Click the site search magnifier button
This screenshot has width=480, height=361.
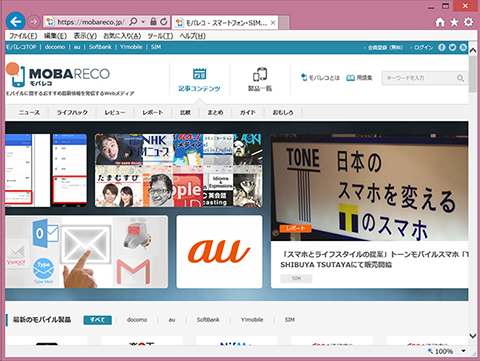coord(460,78)
